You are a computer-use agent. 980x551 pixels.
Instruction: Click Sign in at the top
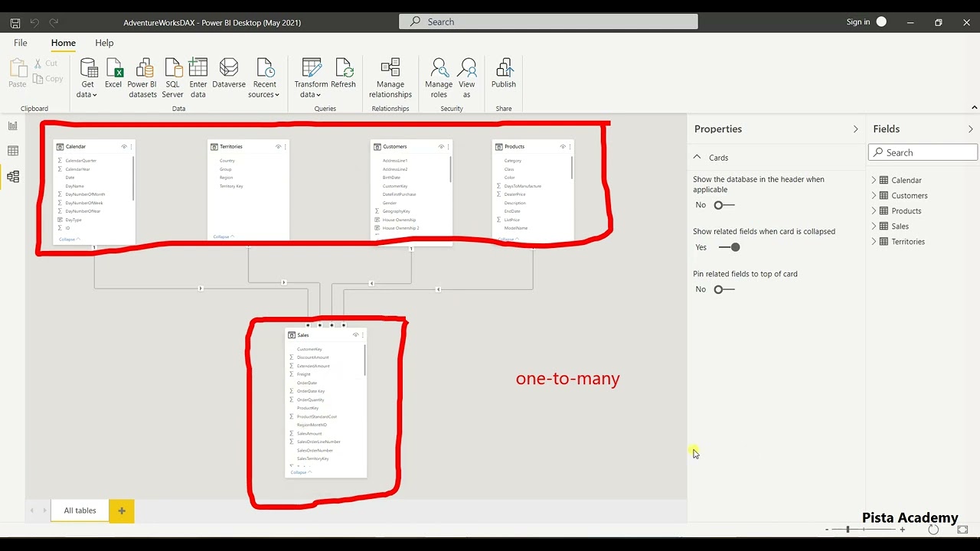858,22
